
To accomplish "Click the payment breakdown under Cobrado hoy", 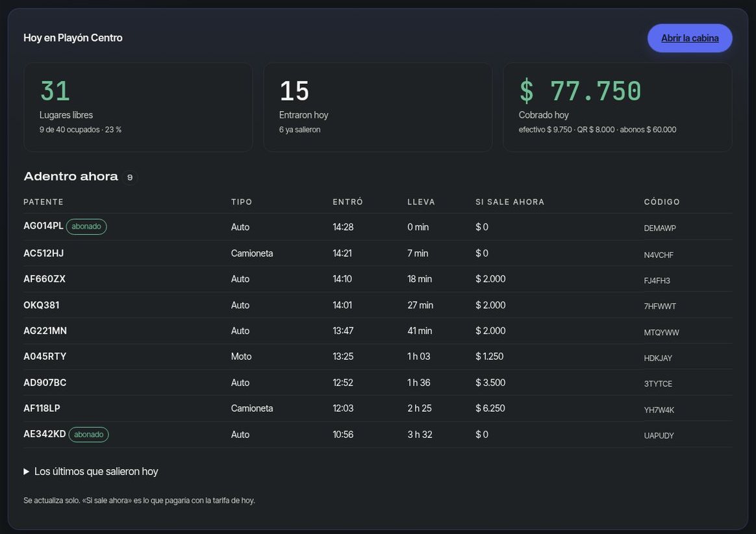I will tap(598, 129).
